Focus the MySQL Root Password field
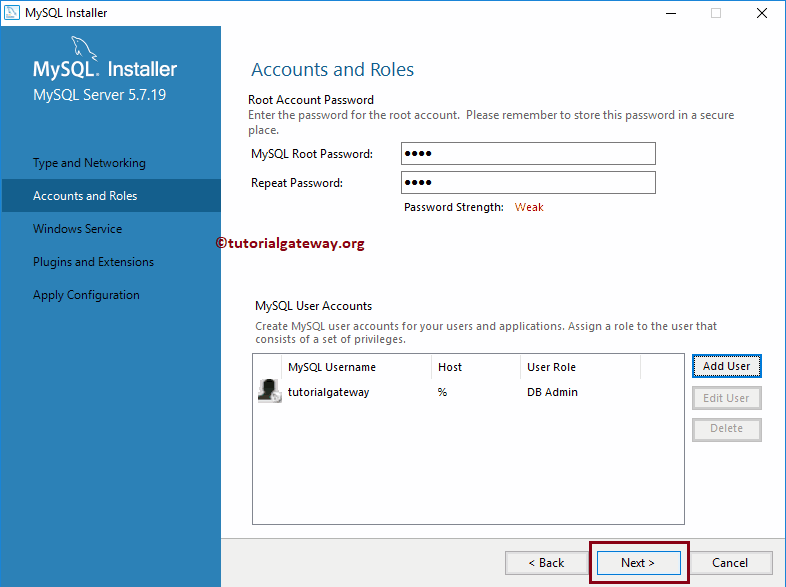Image resolution: width=786 pixels, height=587 pixels. (528, 153)
